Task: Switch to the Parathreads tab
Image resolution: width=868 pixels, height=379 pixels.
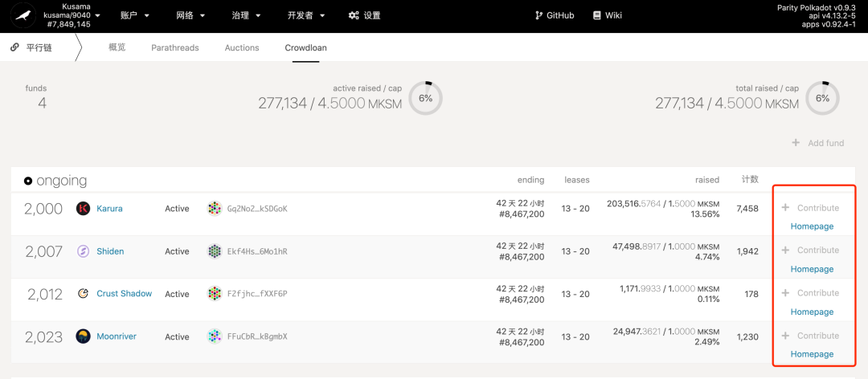Action: click(175, 47)
